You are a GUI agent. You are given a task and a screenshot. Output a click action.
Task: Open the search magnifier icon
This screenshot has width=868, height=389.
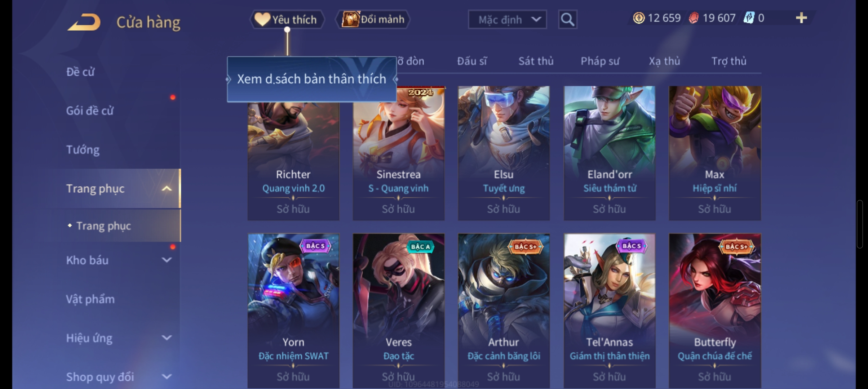[567, 19]
